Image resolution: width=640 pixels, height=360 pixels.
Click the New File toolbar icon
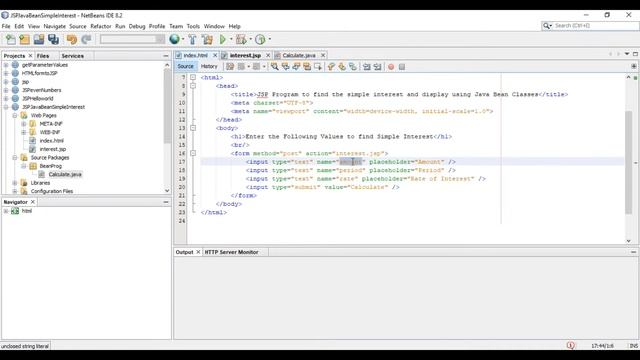click(x=11, y=40)
